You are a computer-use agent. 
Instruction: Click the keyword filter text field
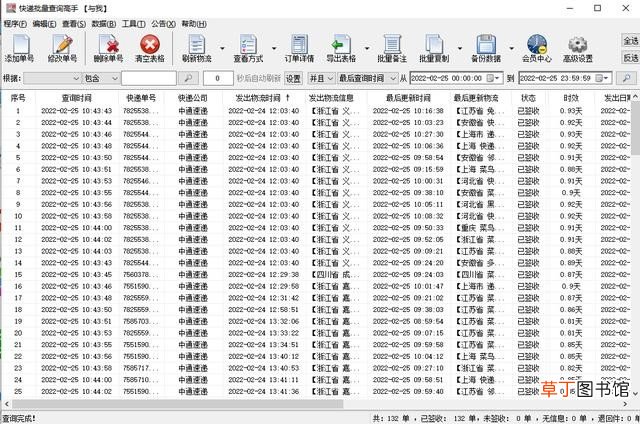coord(149,78)
